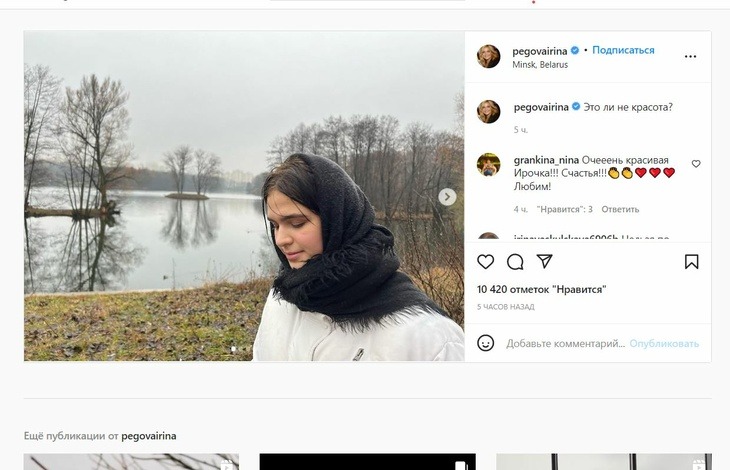Image resolution: width=730 pixels, height=470 pixels.
Task: Like the post with heart icon
Action: coord(485,262)
